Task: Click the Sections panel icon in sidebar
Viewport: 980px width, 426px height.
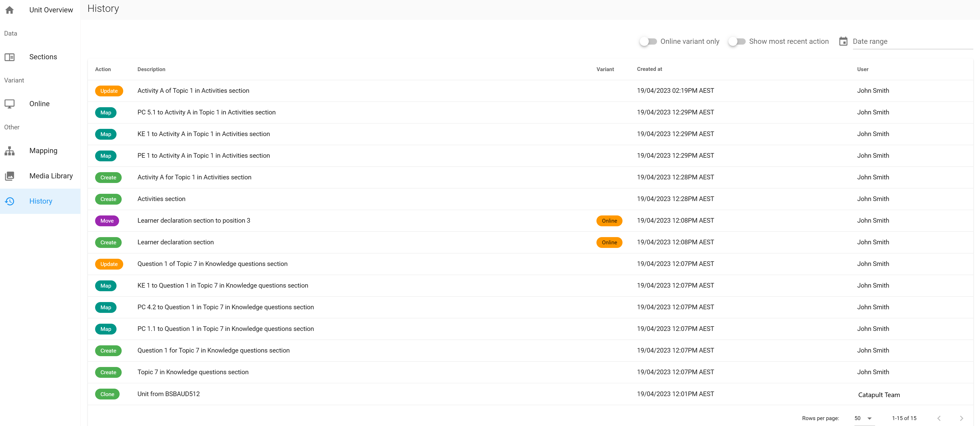Action: pos(10,57)
